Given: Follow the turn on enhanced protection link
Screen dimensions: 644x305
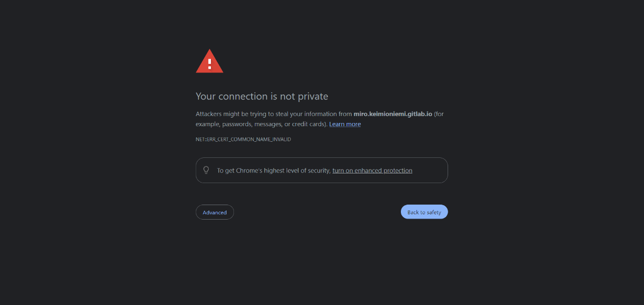Looking at the screenshot, I should pyautogui.click(x=372, y=170).
